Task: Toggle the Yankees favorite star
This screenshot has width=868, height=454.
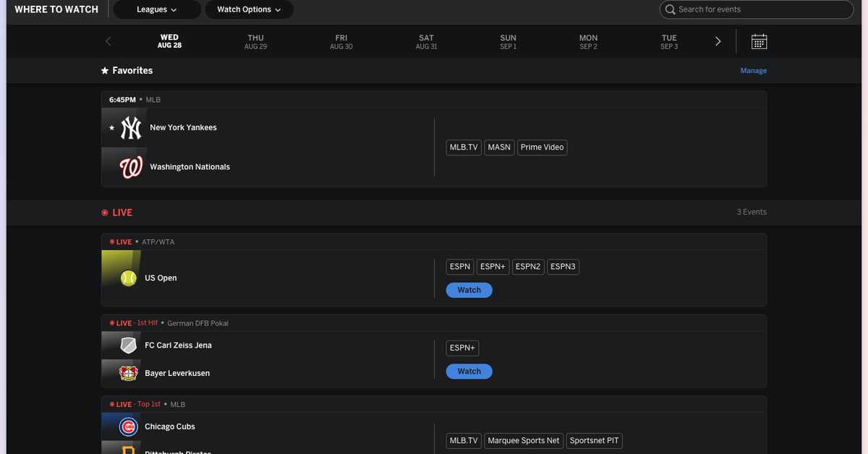Action: point(111,128)
